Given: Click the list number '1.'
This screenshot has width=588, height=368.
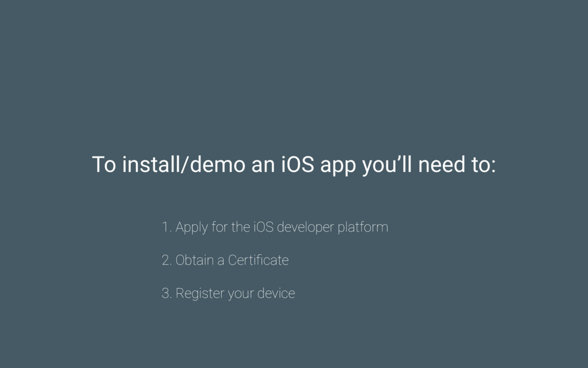Looking at the screenshot, I should 167,227.
